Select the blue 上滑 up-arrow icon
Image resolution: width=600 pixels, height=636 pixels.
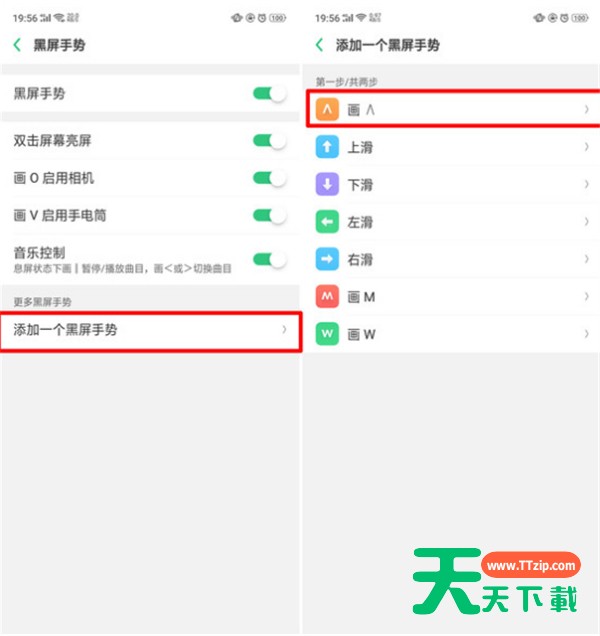[327, 146]
